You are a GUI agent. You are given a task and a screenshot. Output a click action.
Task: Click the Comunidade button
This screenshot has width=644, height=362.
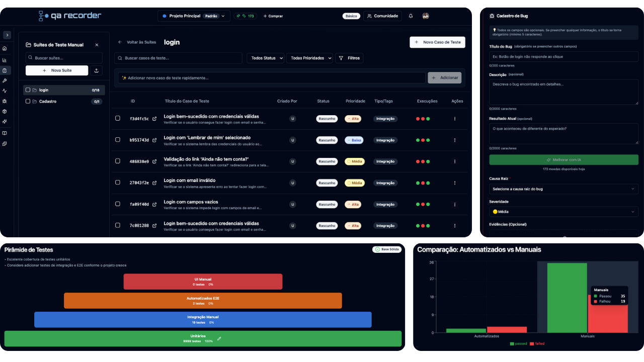point(382,16)
